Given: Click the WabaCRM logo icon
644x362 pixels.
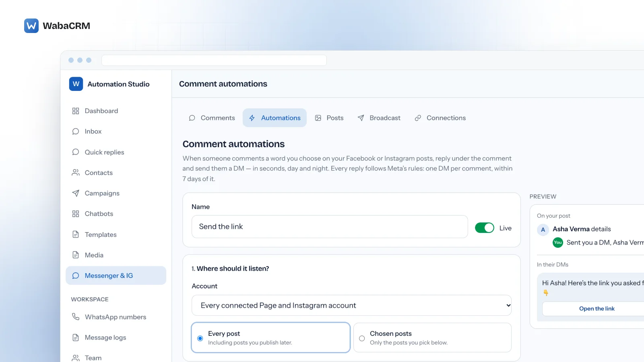Looking at the screenshot, I should coord(31,26).
